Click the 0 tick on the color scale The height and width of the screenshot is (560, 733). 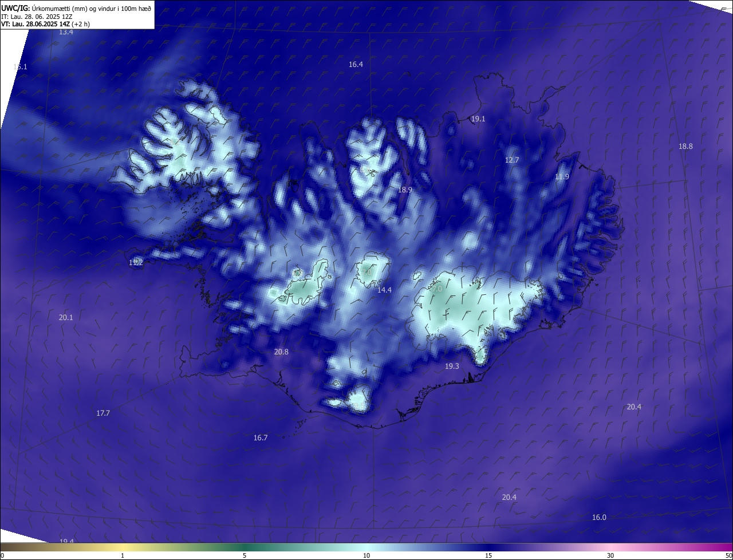tap(2, 555)
